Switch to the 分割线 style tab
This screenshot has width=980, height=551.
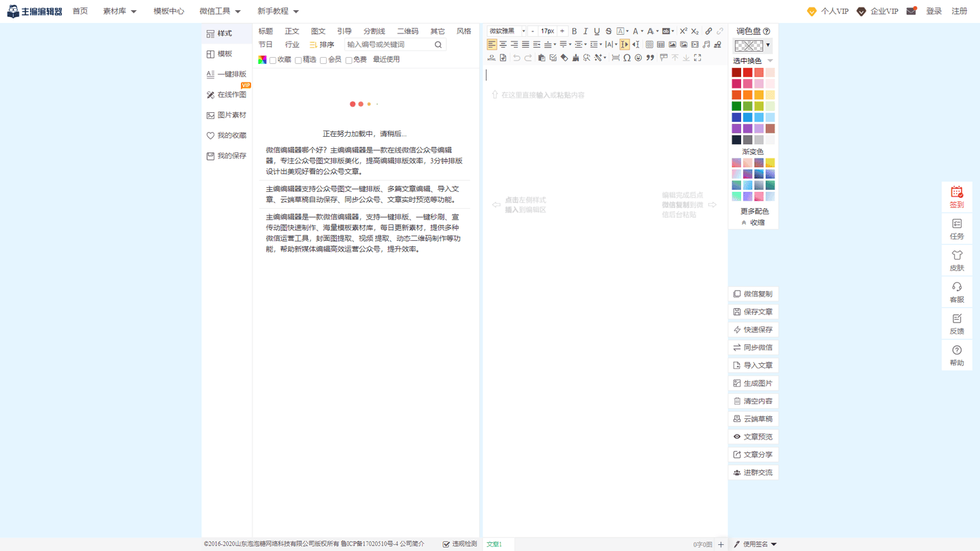(x=374, y=31)
